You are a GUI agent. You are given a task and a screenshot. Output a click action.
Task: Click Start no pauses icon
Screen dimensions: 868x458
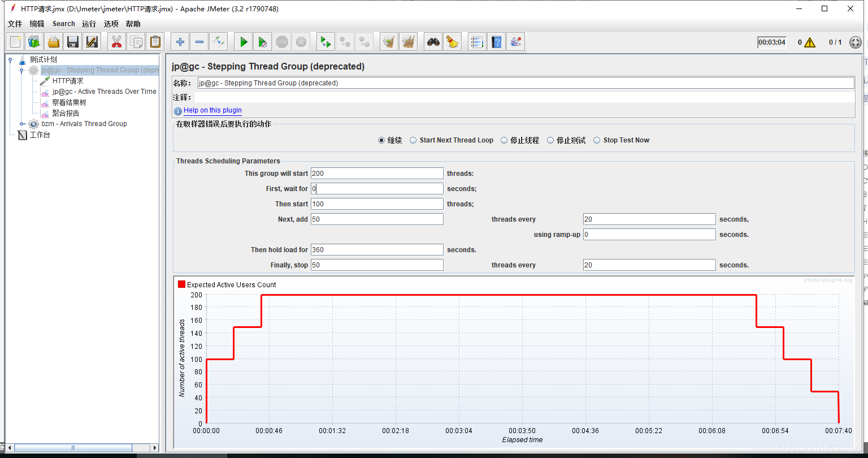(x=263, y=42)
